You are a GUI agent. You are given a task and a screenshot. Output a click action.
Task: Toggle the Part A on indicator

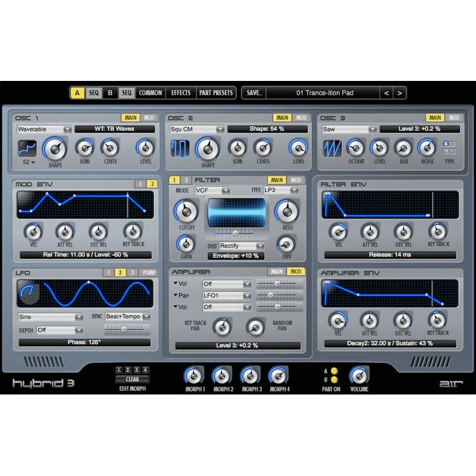pyautogui.click(x=334, y=371)
